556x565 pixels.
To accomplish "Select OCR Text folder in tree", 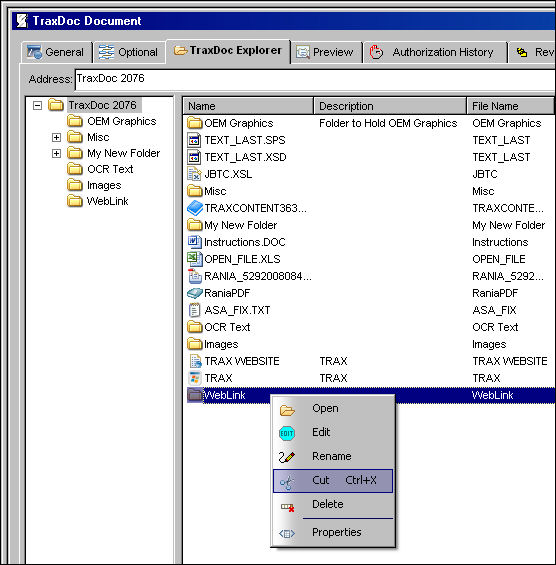I will click(110, 169).
